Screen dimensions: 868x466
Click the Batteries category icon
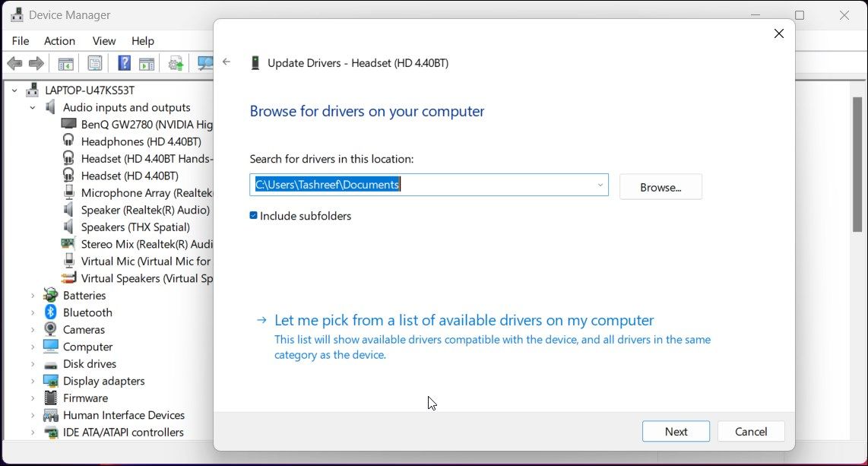pyautogui.click(x=50, y=295)
